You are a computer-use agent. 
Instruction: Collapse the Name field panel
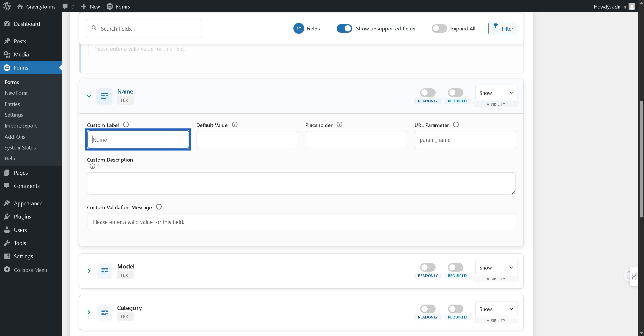point(89,96)
